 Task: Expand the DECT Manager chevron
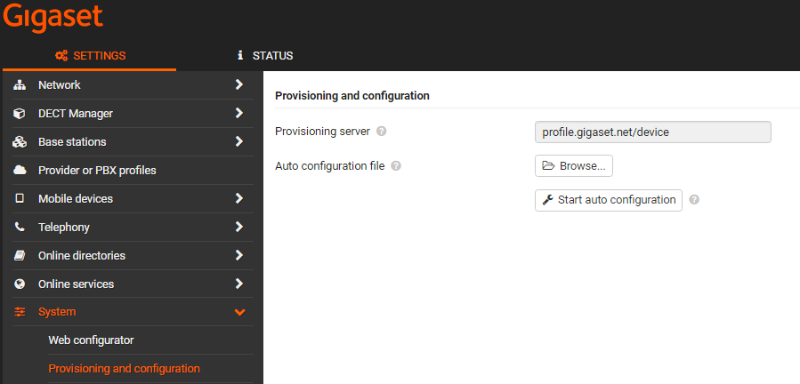pyautogui.click(x=239, y=113)
